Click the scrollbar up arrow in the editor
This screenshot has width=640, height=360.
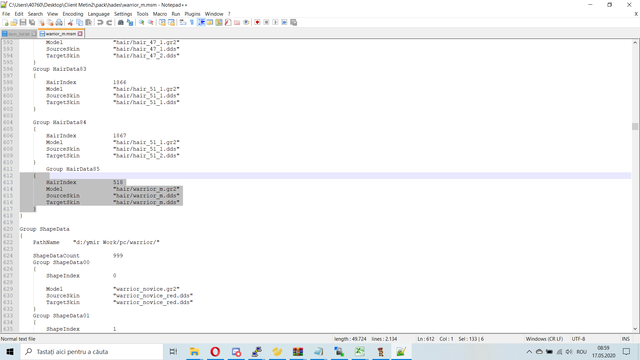tap(635, 42)
